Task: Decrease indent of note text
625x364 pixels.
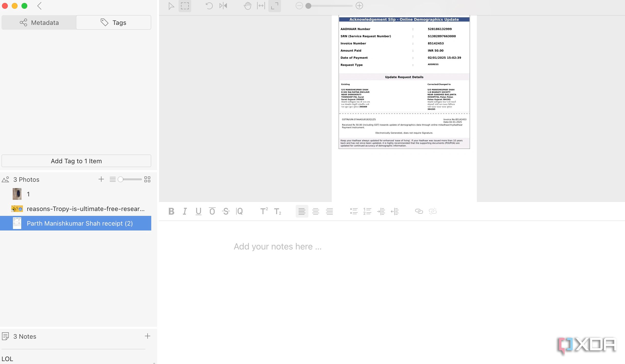Action: coord(395,211)
